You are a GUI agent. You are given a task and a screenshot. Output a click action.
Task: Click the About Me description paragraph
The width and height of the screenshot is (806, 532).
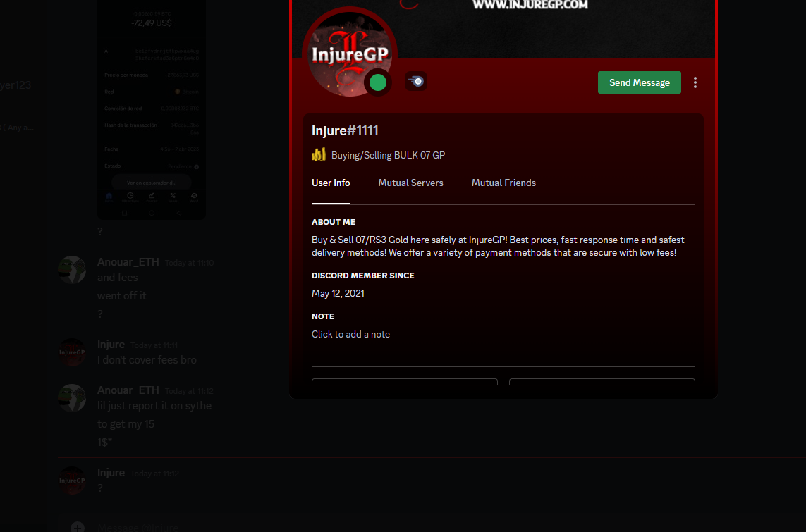click(498, 247)
